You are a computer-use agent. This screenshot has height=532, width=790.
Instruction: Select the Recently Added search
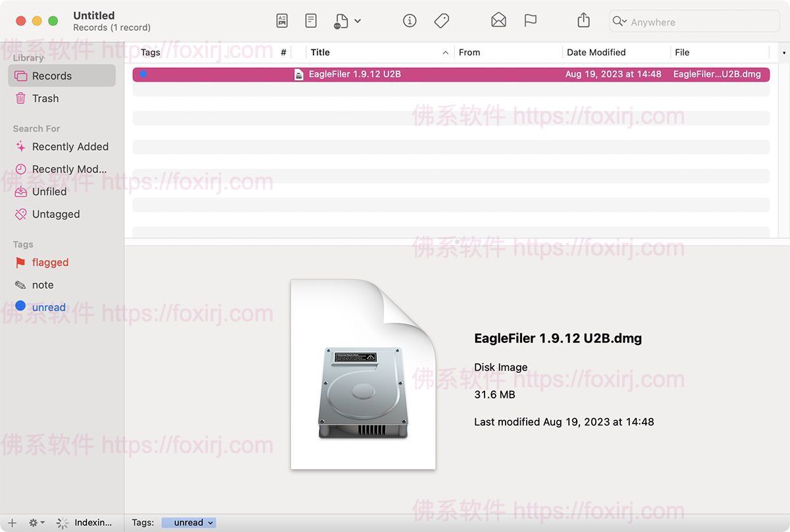68,146
